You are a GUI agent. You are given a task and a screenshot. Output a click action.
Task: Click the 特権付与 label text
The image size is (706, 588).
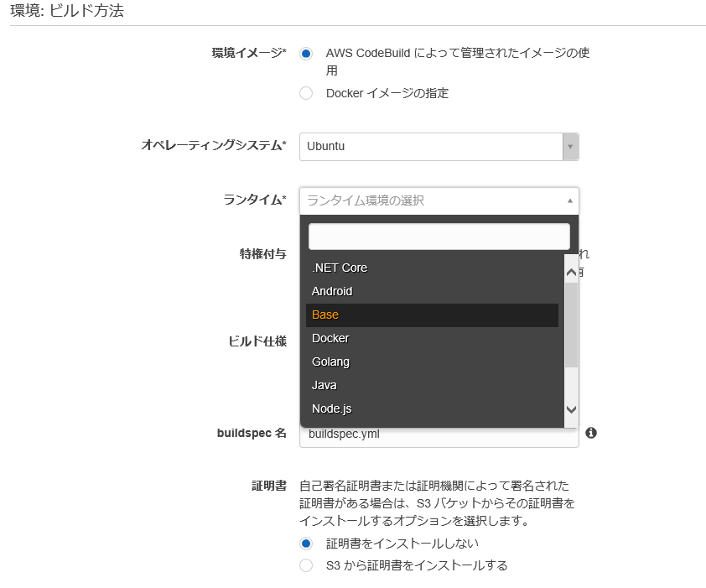[x=263, y=254]
